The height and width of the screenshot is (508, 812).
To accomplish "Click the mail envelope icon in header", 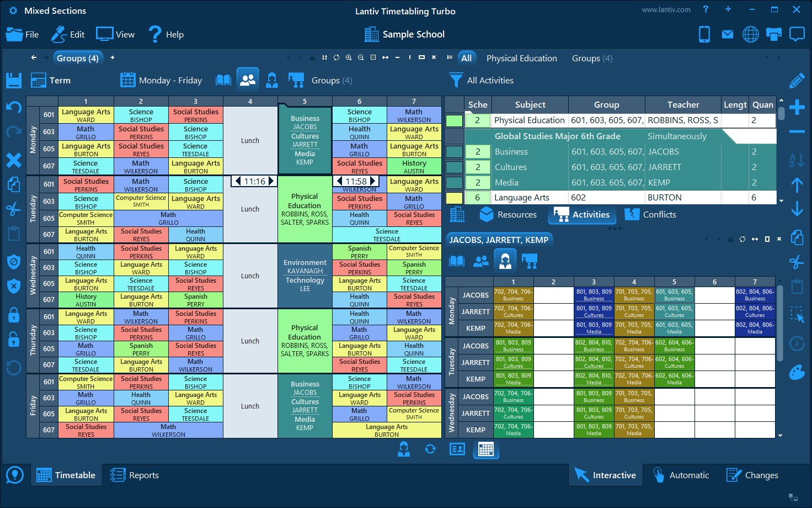I will 728,34.
